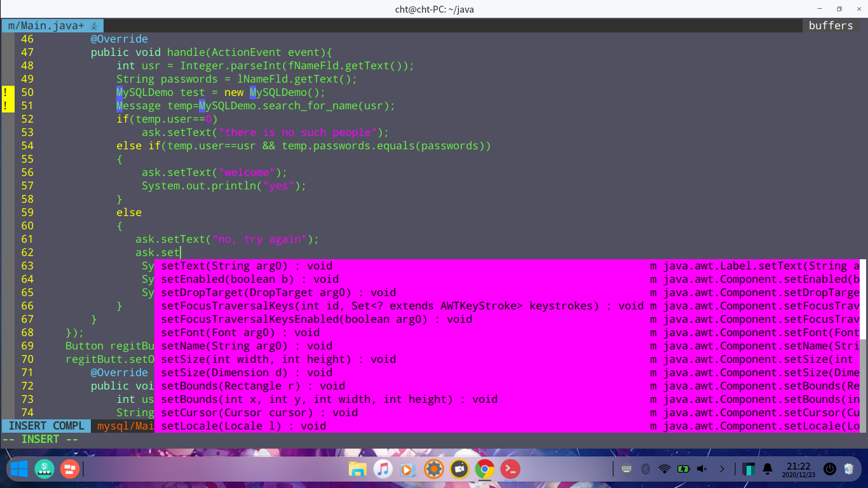Select the m/Main.java+ buffer tab
The width and height of the screenshot is (868, 488).
coord(44,25)
